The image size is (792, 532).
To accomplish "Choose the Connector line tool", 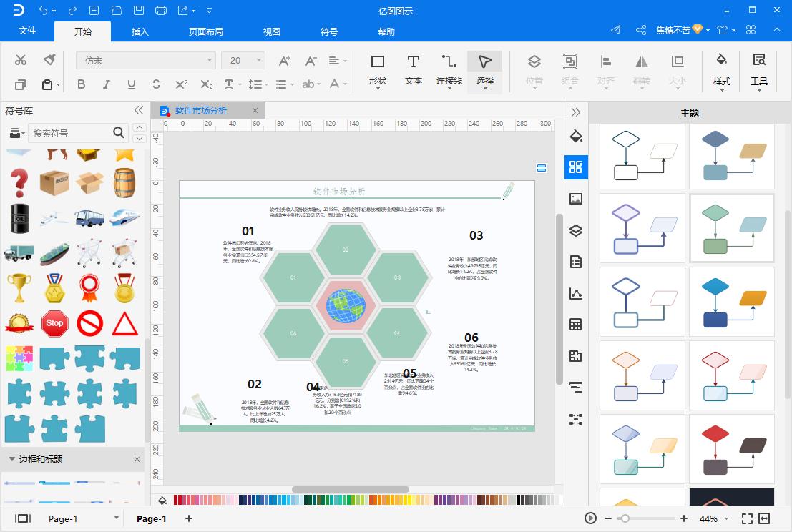I will coord(449,69).
